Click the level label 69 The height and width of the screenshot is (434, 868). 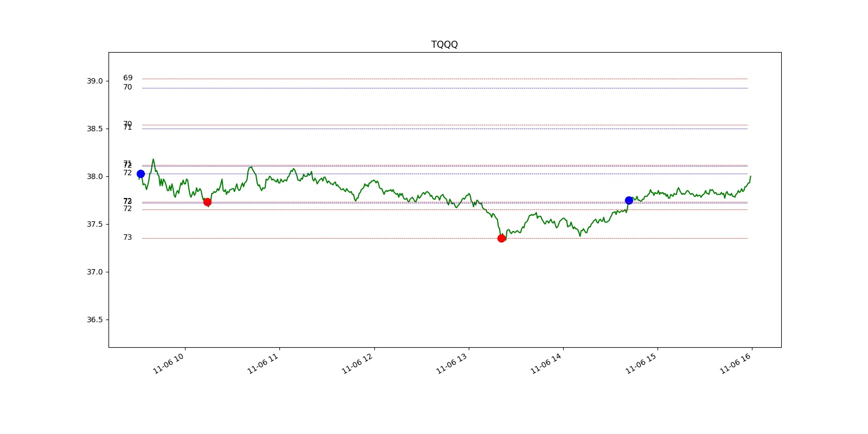[127, 78]
